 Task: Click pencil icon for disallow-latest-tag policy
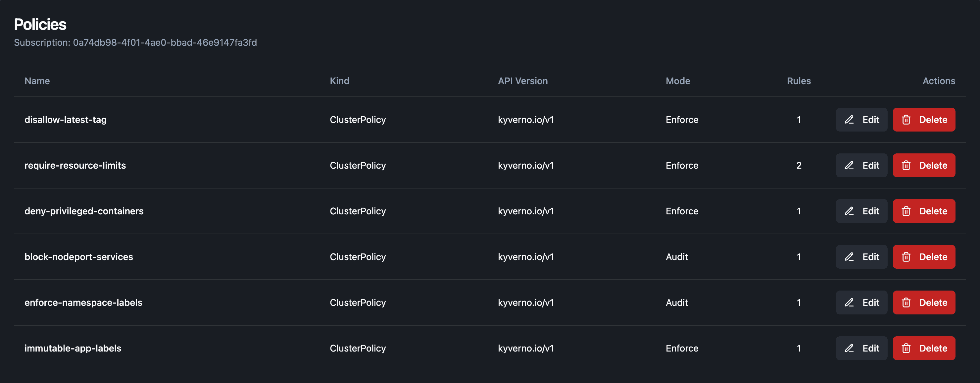click(849, 120)
